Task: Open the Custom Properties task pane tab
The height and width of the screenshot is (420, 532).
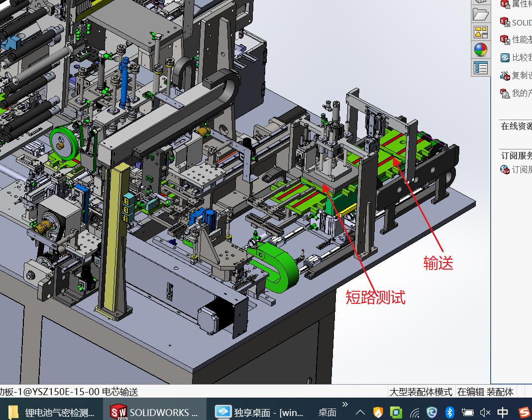Action: (480, 68)
